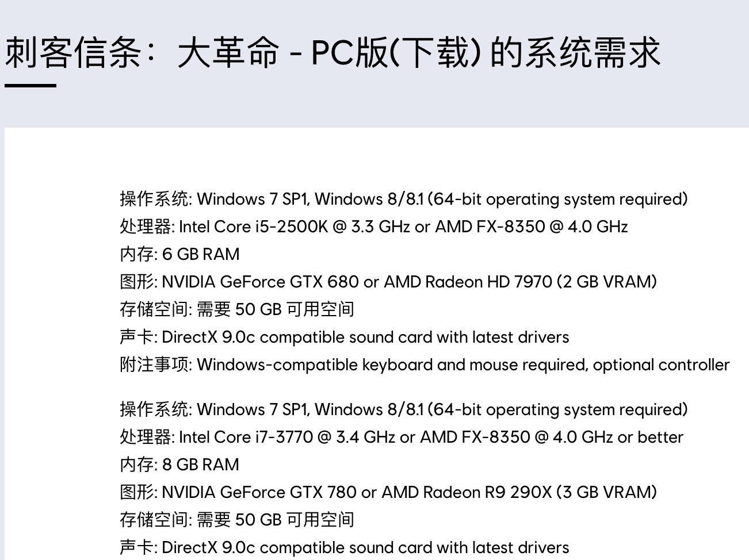
Task: Click the 内存: 8 GB RAM line
Action: 179,465
